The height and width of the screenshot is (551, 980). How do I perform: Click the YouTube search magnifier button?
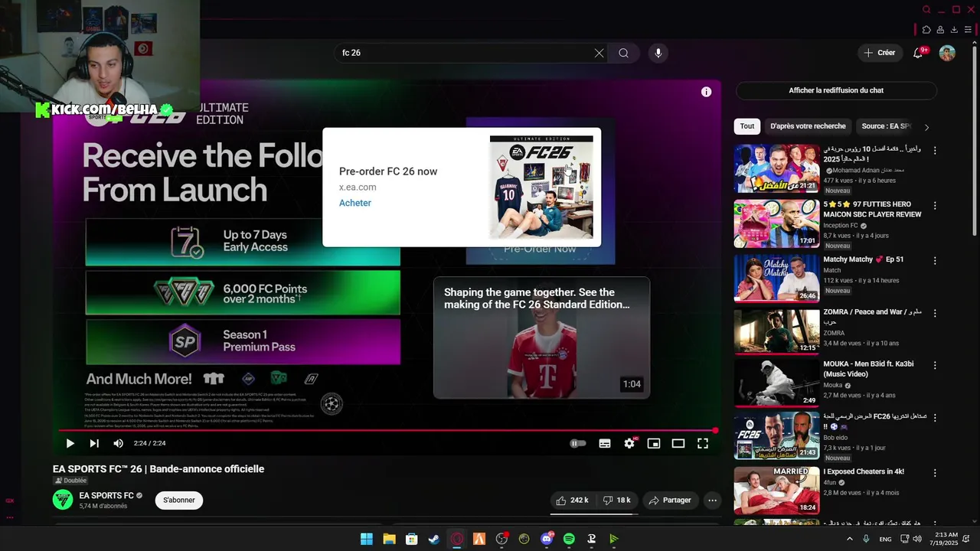click(x=624, y=53)
